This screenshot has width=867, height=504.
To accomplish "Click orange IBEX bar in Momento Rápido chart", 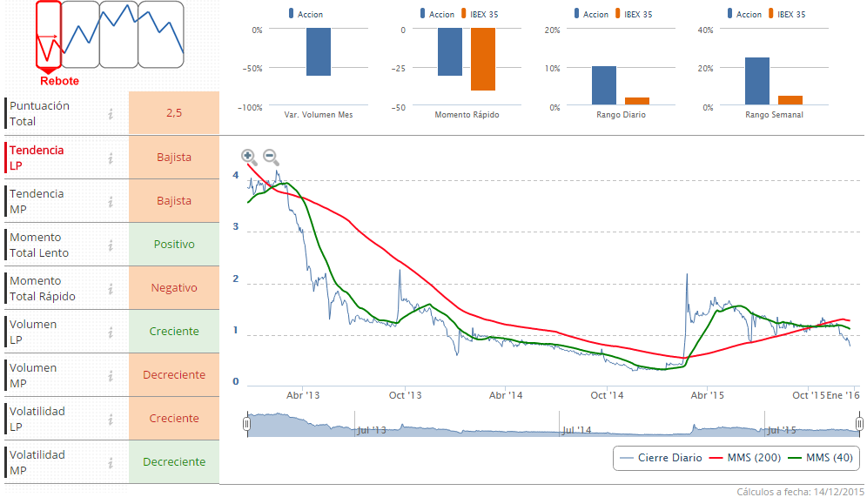I will 483,59.
